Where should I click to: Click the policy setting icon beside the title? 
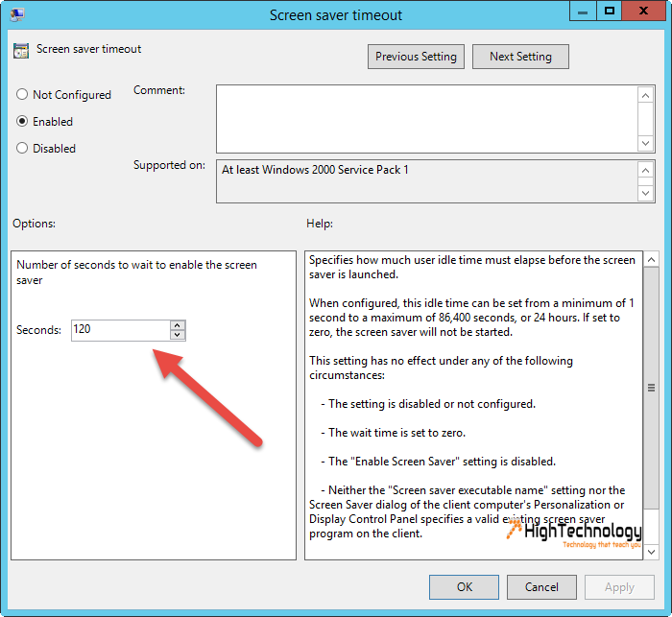21,51
